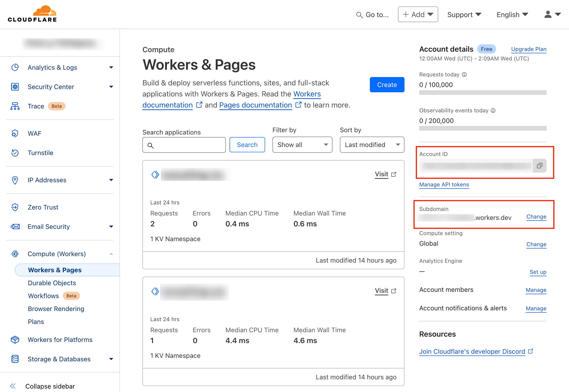This screenshot has height=392, width=569.
Task: Click the Collapse sidebar double-chevron icon
Action: 13,386
